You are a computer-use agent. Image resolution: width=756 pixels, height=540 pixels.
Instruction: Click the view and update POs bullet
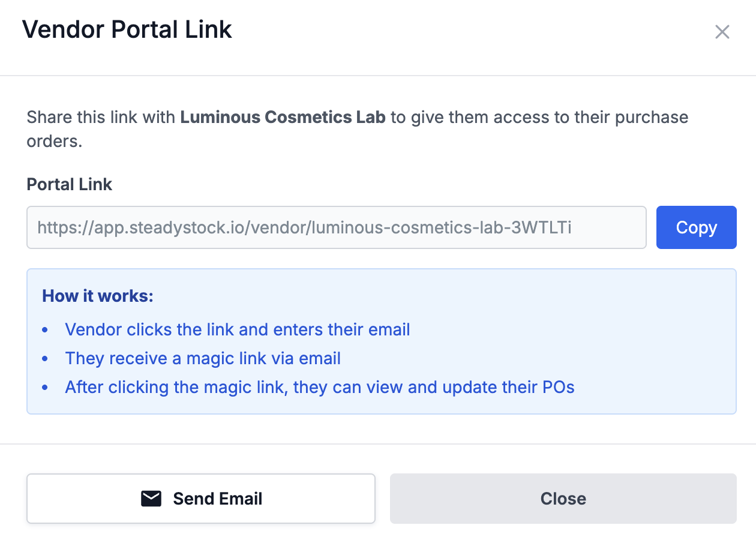point(320,387)
